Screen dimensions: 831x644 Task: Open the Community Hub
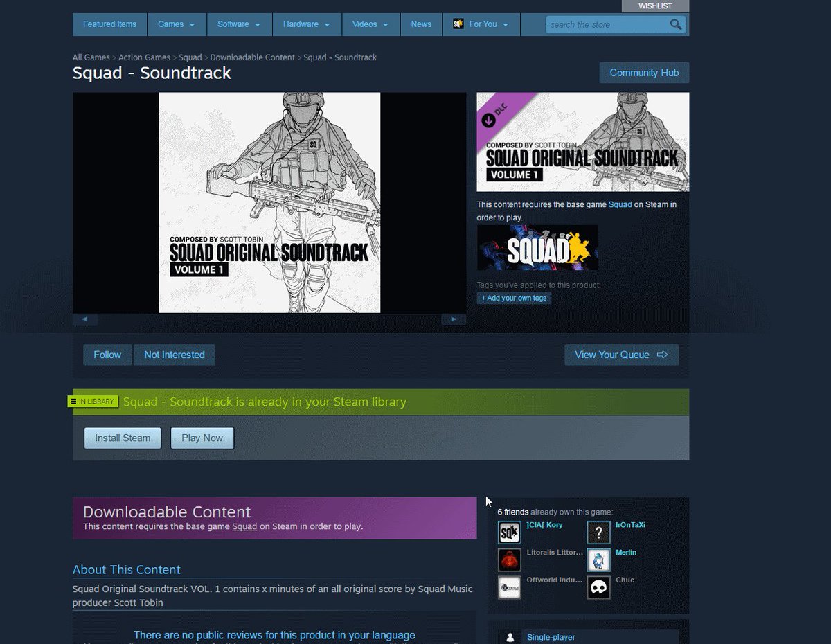[644, 73]
